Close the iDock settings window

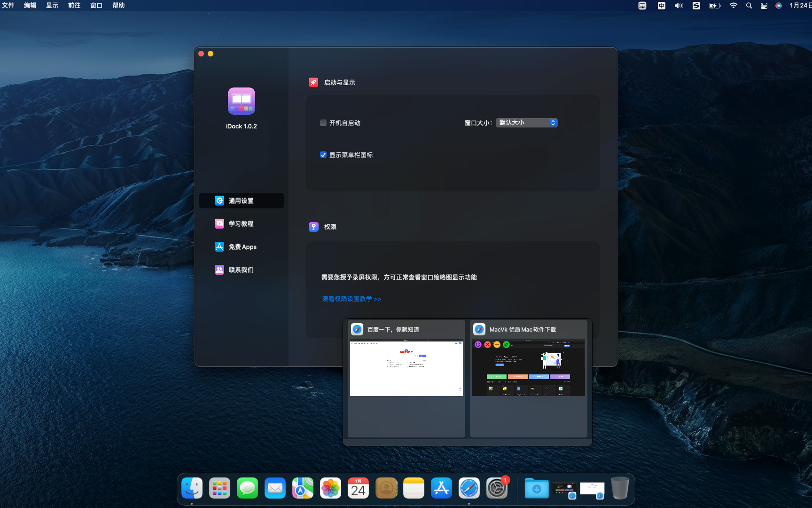[201, 54]
